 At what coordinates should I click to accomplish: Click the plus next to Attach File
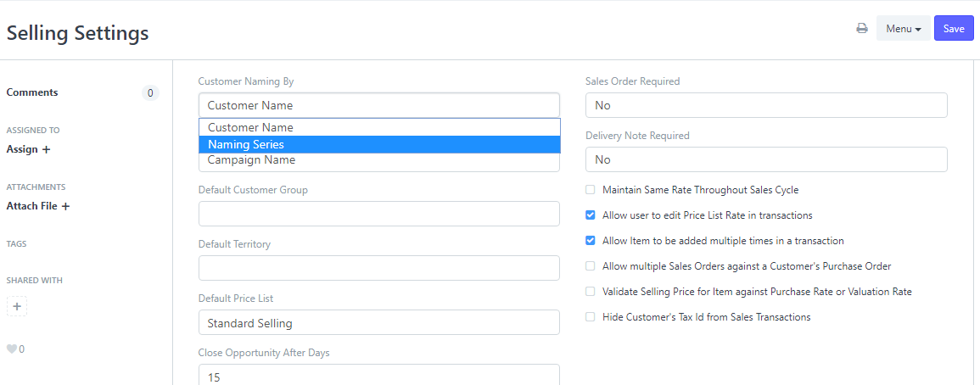[65, 206]
